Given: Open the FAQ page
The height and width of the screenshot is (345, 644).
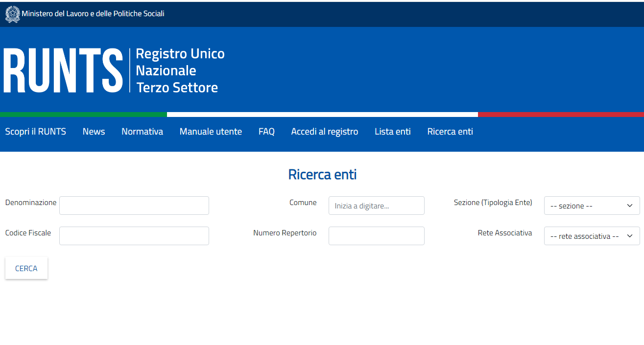Looking at the screenshot, I should (x=266, y=132).
